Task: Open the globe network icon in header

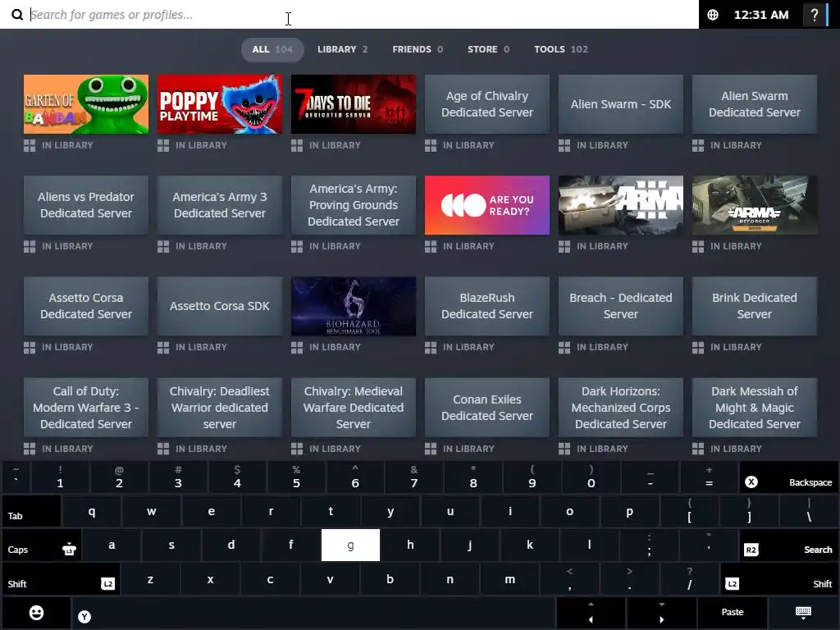Action: pos(713,15)
